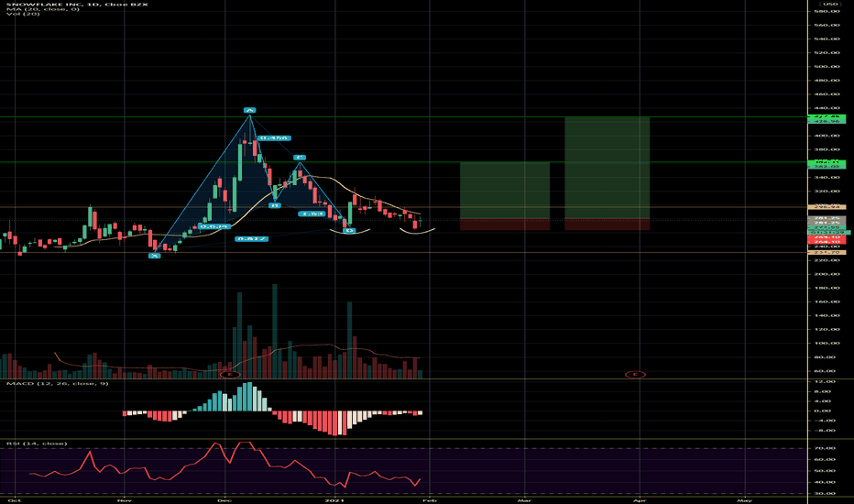Click the 500.00 price axis label
The image size is (854, 504).
tap(827, 67)
